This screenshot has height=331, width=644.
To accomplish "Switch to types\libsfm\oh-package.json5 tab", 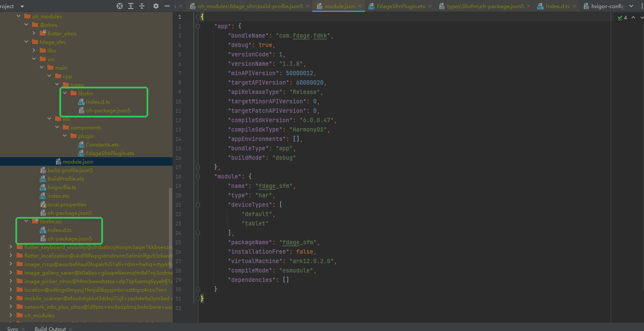I will coord(485,6).
